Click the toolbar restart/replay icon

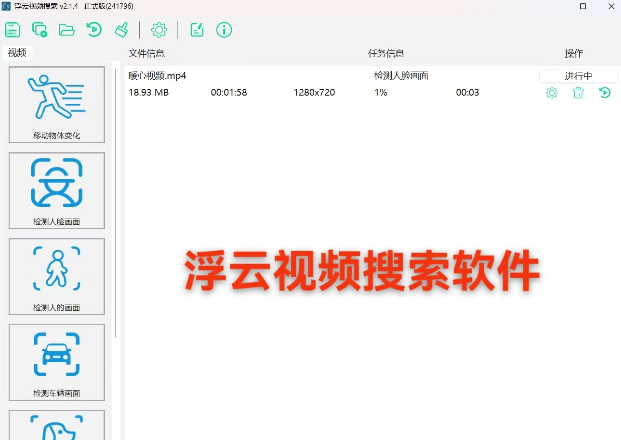pyautogui.click(x=94, y=30)
